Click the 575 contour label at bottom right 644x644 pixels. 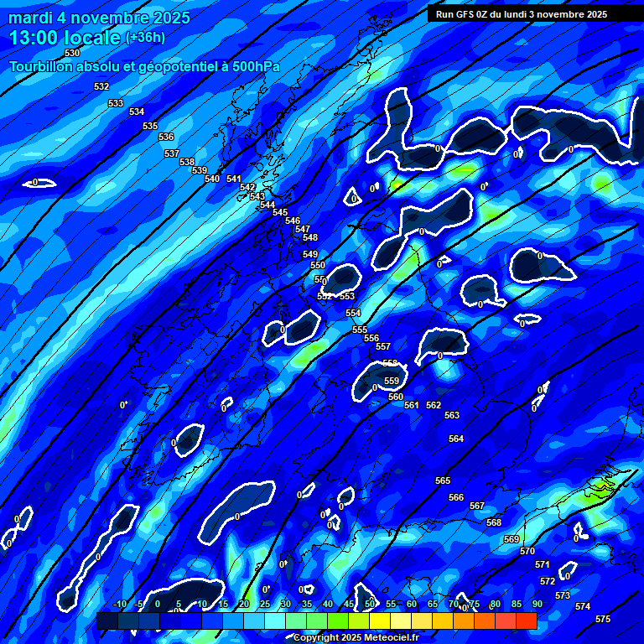603,619
